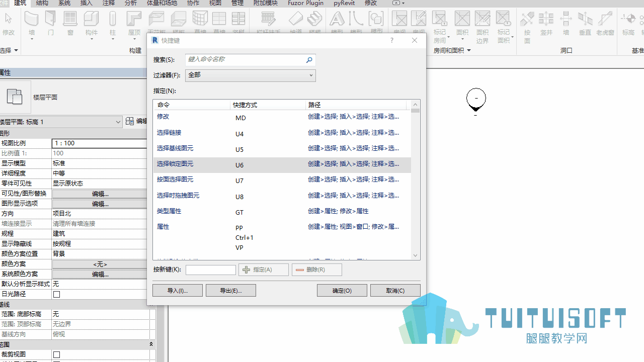Select the 标记房间 tag room tool
The image size is (644, 362).
(x=440, y=26)
